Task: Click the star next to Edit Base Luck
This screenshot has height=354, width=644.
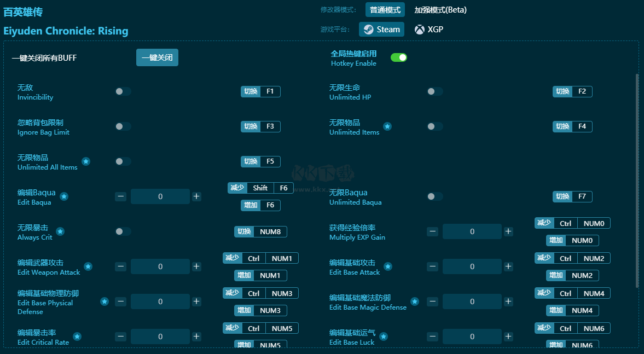Action: [384, 336]
